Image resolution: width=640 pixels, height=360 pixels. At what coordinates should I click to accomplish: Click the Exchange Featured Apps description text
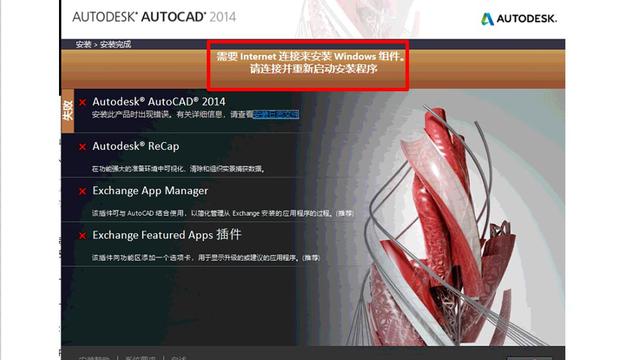click(x=206, y=258)
